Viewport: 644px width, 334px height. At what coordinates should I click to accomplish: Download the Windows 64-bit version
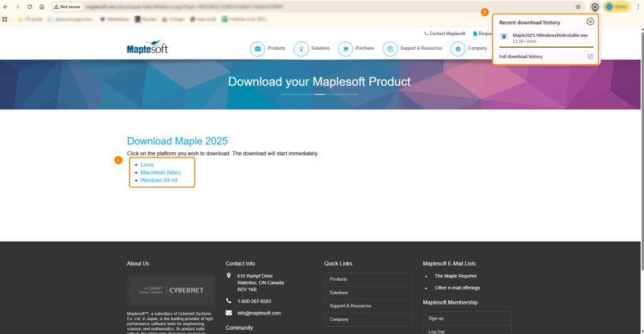[159, 181]
